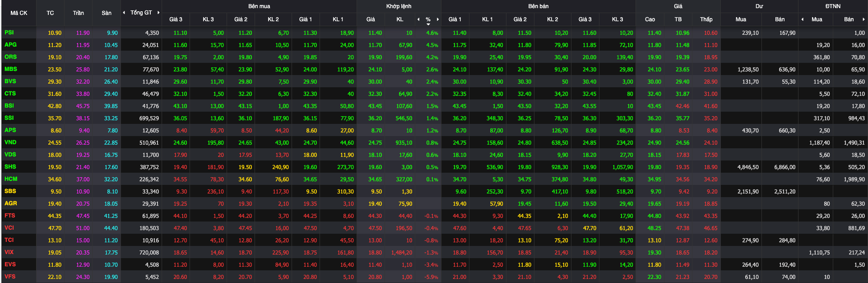Open the VND stock symbol
The width and height of the screenshot is (868, 283).
coord(10,142)
